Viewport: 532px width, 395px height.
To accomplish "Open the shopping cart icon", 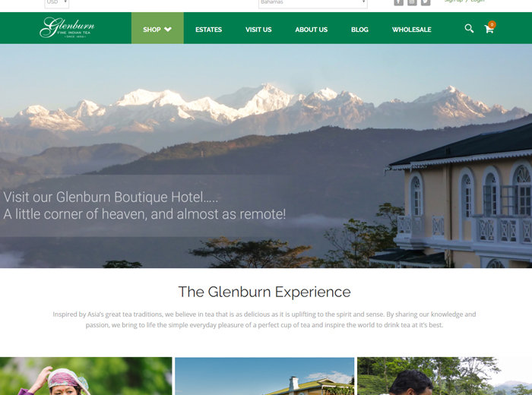I will point(489,29).
